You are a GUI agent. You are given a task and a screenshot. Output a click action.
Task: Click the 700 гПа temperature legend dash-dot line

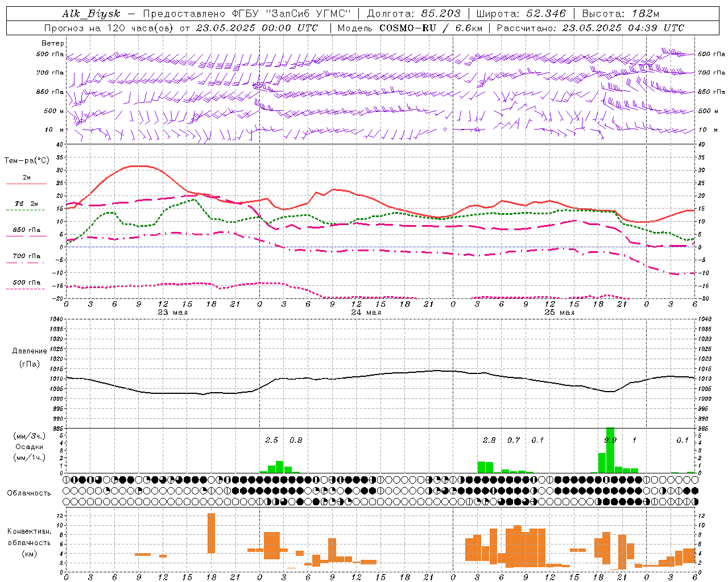point(25,263)
